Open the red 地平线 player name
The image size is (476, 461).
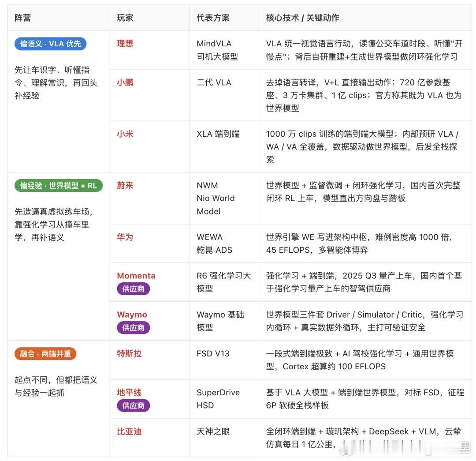click(x=129, y=392)
